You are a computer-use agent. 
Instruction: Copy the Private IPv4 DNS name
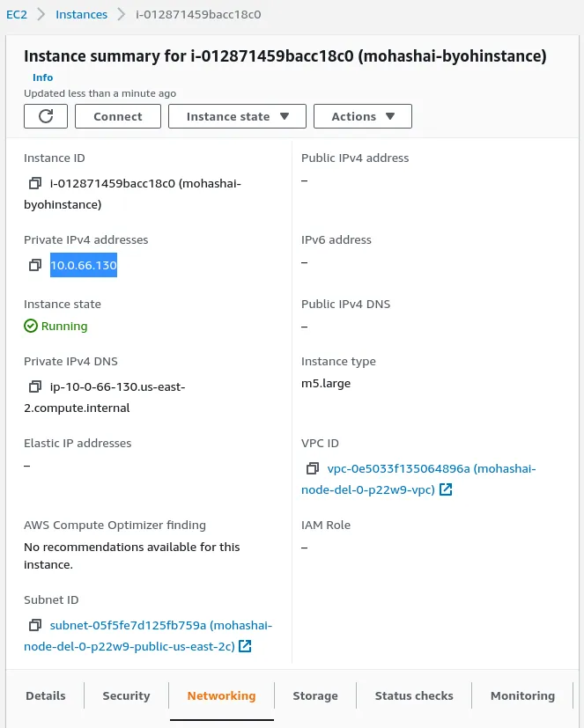(x=35, y=386)
